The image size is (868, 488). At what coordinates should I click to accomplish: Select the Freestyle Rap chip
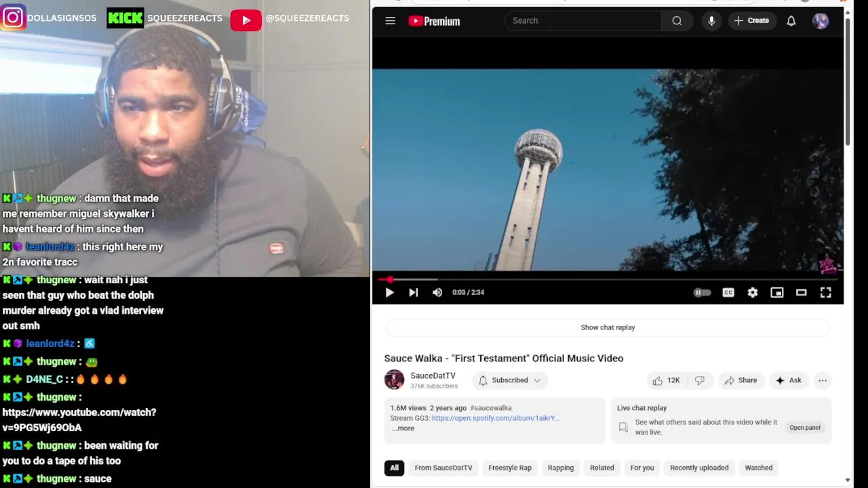point(510,468)
